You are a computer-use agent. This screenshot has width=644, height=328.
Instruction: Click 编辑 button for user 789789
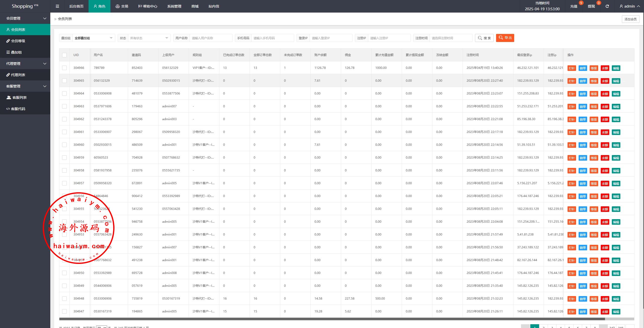[616, 68]
